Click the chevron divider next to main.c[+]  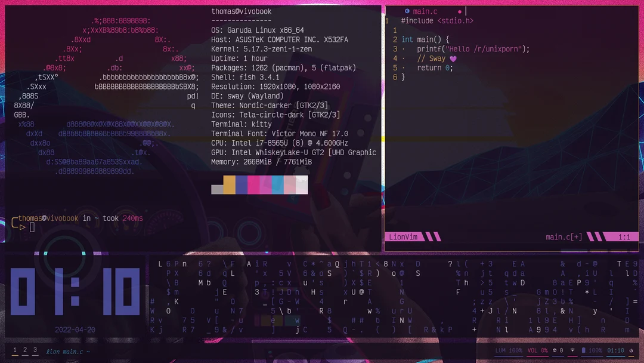pyautogui.click(x=594, y=236)
